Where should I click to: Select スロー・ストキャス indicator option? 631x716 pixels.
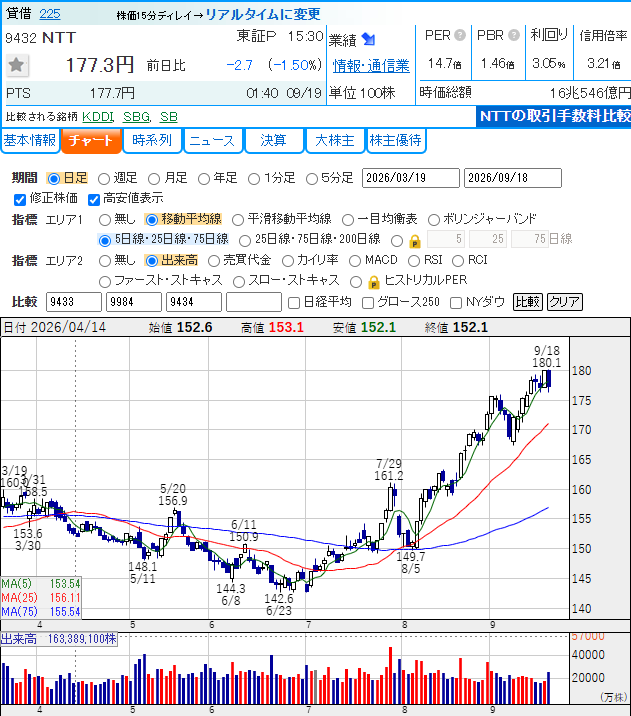coord(238,281)
